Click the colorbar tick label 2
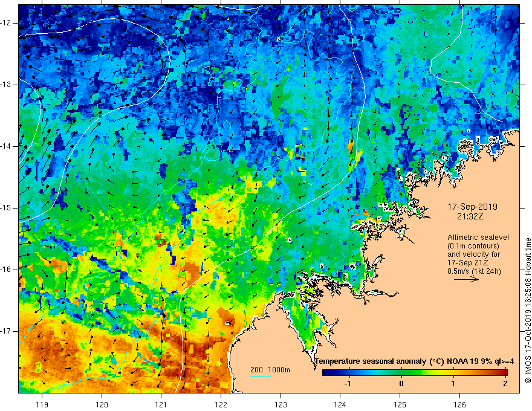Viewport: 532px width, 411px height. tap(505, 384)
